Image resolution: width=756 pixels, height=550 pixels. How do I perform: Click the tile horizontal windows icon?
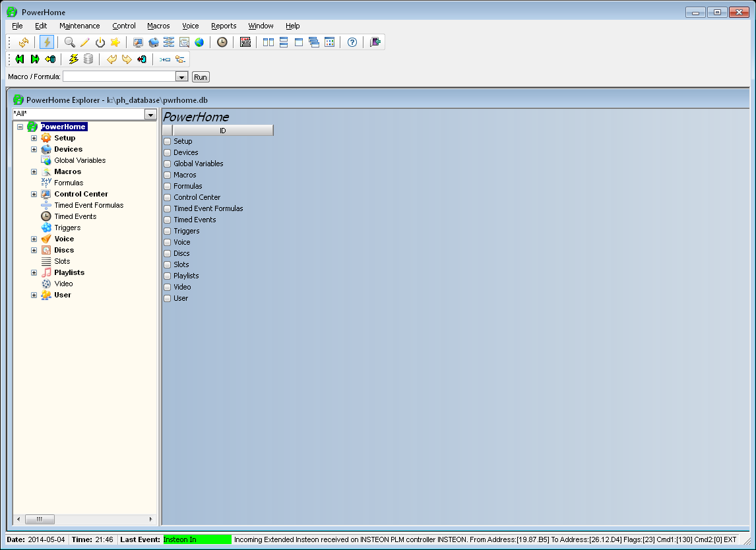[x=284, y=42]
